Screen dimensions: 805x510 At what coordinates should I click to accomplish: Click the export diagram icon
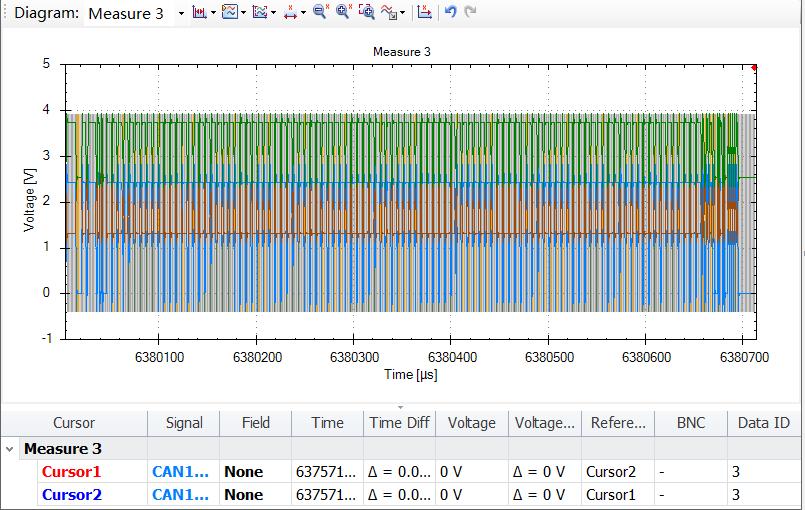(424, 13)
